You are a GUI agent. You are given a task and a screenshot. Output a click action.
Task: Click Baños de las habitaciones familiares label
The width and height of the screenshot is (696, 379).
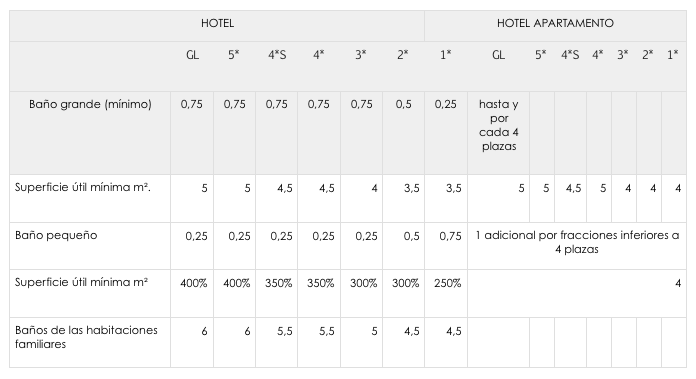tap(86, 337)
